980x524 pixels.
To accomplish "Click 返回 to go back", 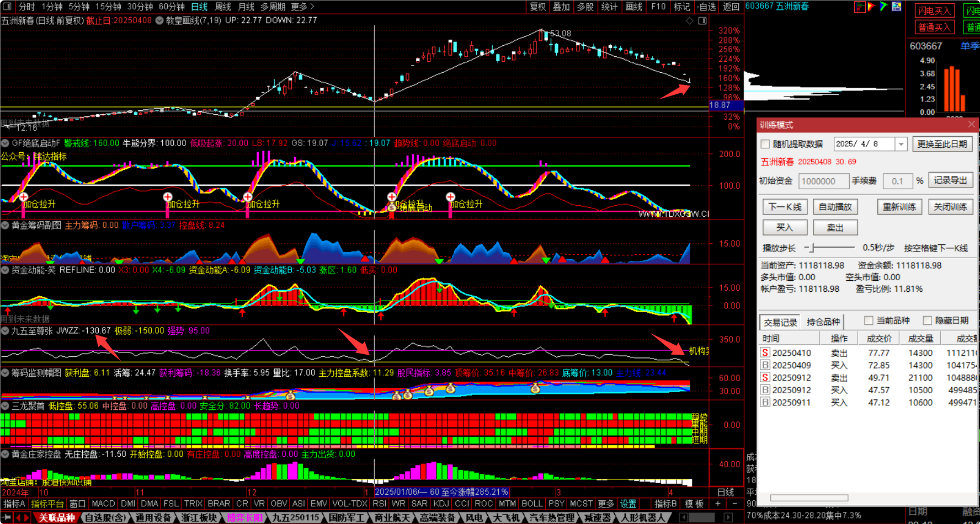I will click(731, 7).
